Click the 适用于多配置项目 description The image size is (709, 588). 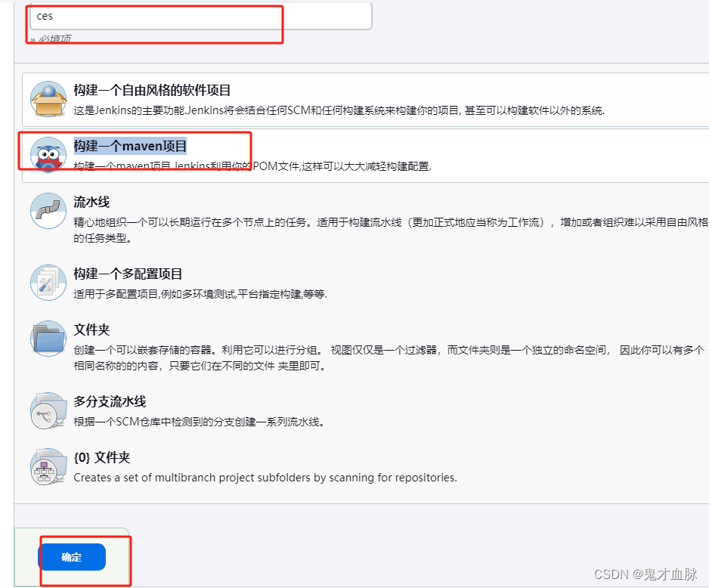pos(200,294)
